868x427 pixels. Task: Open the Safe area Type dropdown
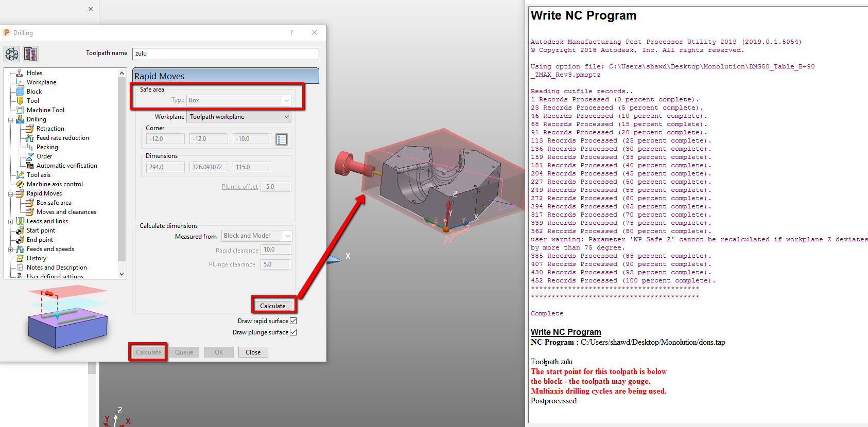point(239,100)
